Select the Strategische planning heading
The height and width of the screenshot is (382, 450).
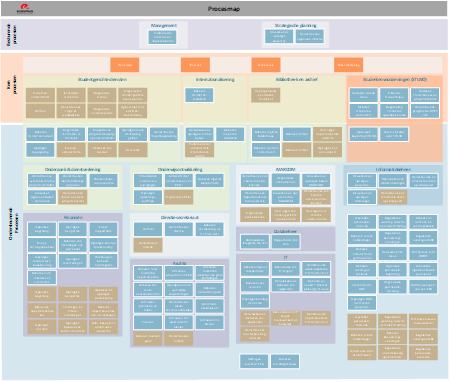click(x=295, y=25)
